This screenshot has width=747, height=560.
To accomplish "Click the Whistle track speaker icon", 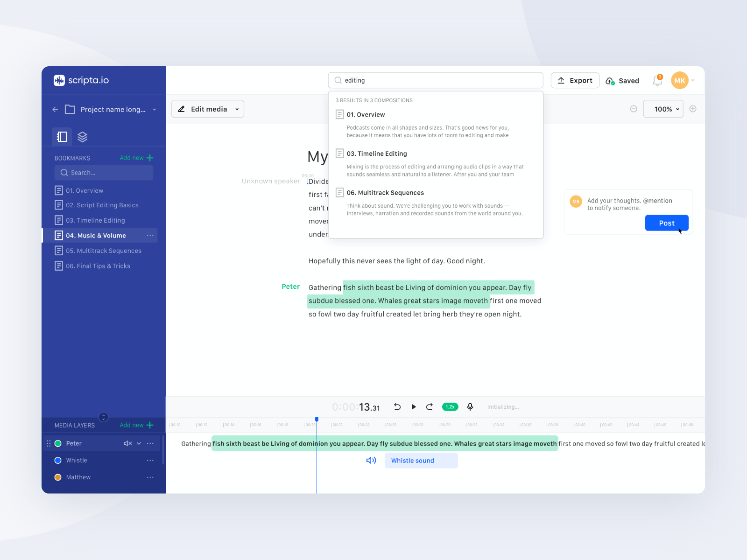I will [x=371, y=461].
